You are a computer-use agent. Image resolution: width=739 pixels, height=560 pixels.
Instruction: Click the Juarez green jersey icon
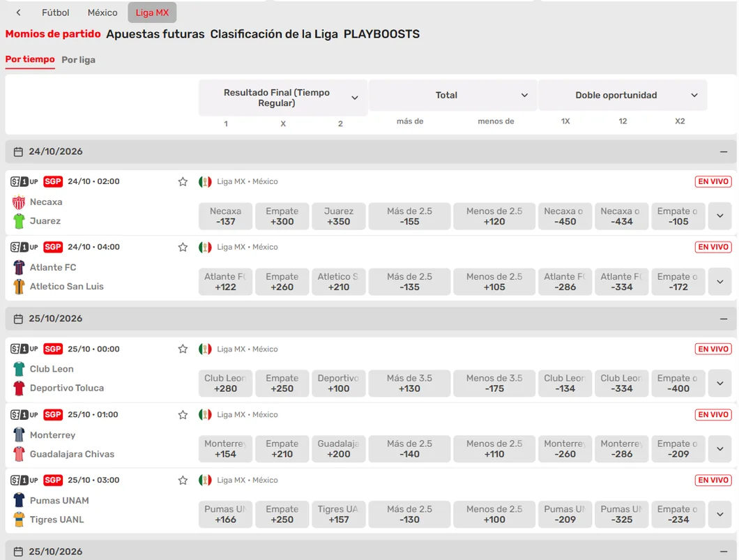tap(19, 221)
